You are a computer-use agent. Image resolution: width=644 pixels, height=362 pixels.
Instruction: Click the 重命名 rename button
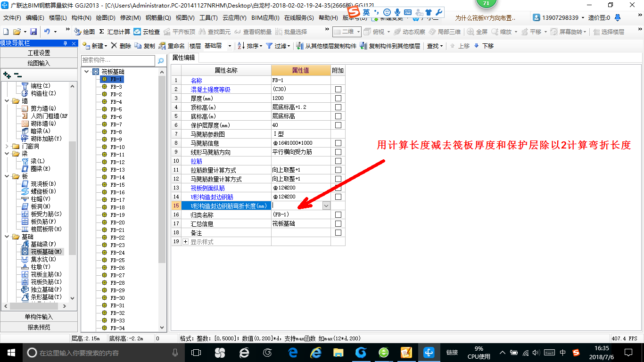(172, 46)
